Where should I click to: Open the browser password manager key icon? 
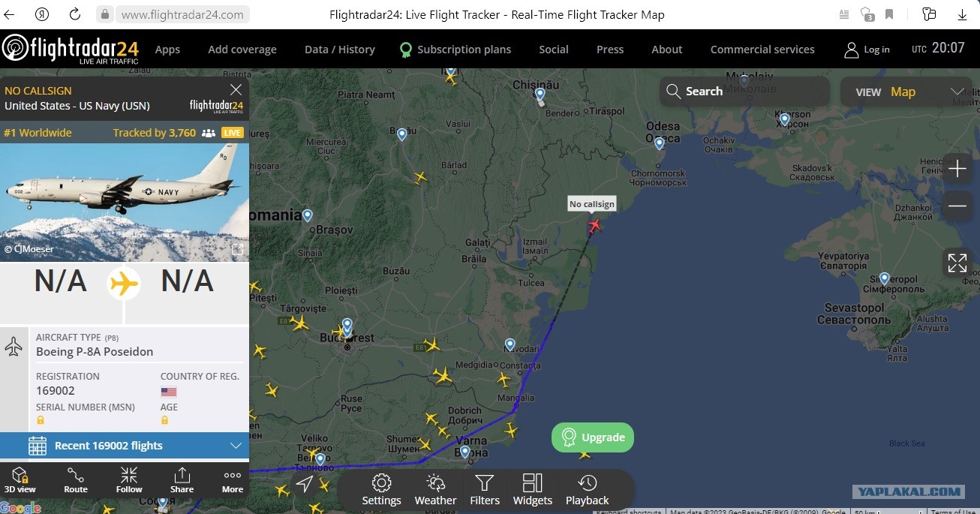(x=930, y=14)
